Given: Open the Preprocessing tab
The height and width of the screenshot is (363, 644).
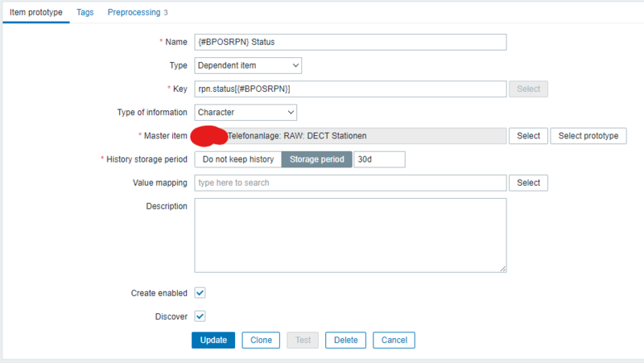Looking at the screenshot, I should pos(138,13).
